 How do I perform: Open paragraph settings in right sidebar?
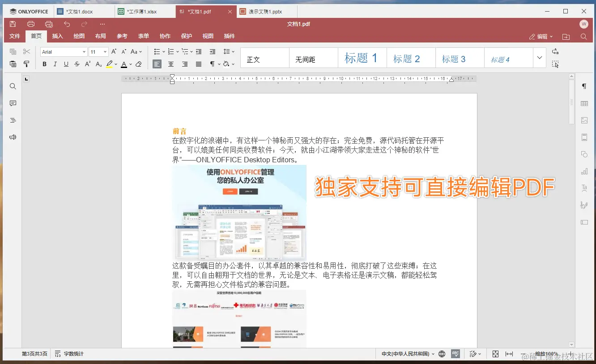tap(584, 86)
